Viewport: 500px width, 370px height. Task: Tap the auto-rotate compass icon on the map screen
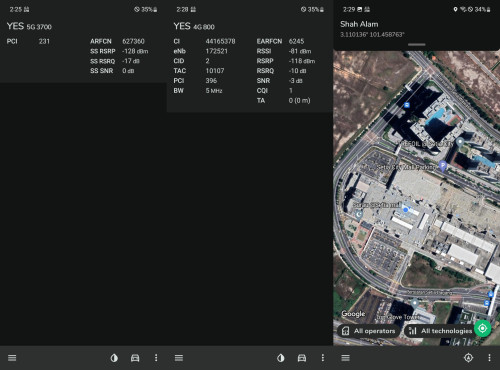[468, 358]
